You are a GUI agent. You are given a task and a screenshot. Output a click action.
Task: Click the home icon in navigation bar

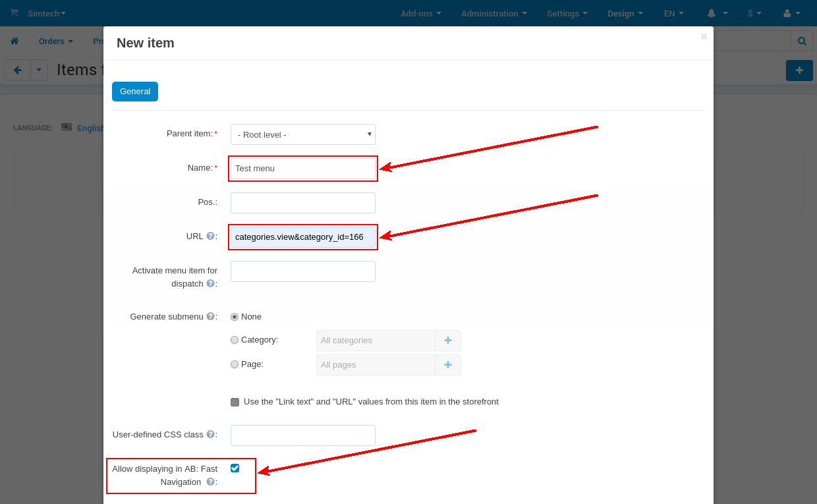(14, 41)
